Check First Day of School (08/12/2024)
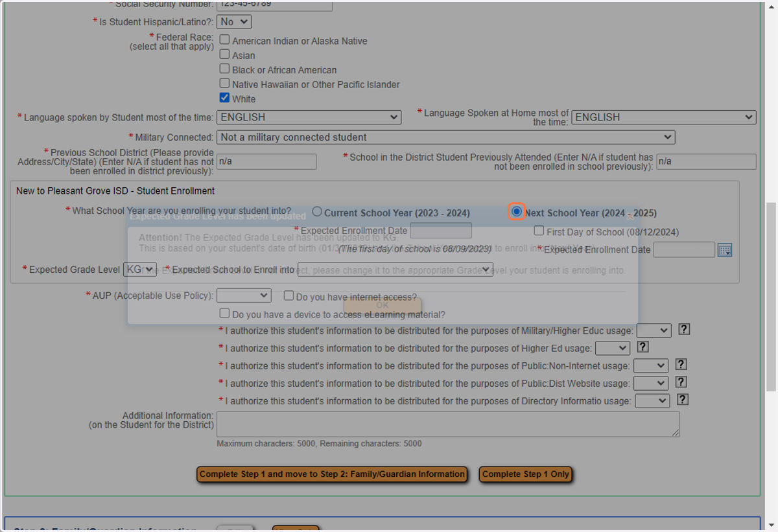 [x=539, y=231]
